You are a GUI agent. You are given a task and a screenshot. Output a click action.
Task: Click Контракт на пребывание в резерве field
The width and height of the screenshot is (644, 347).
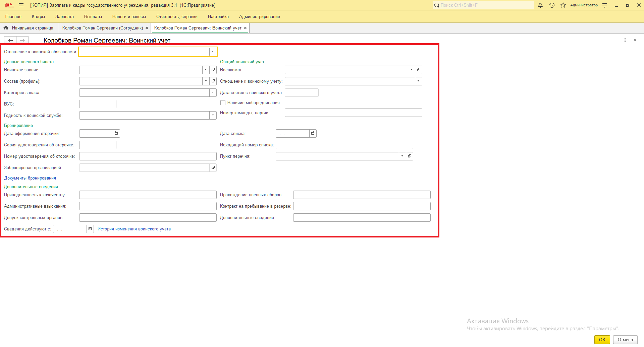tap(362, 206)
